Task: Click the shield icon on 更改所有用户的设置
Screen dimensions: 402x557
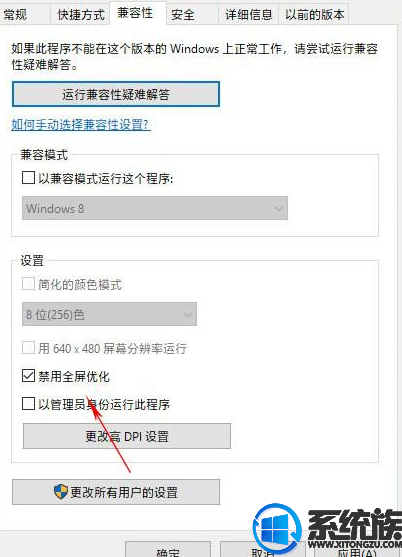Action: click(x=61, y=492)
